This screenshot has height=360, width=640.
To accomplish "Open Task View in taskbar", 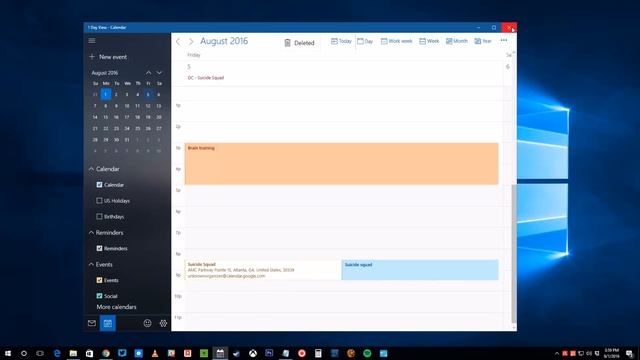I will point(40,353).
